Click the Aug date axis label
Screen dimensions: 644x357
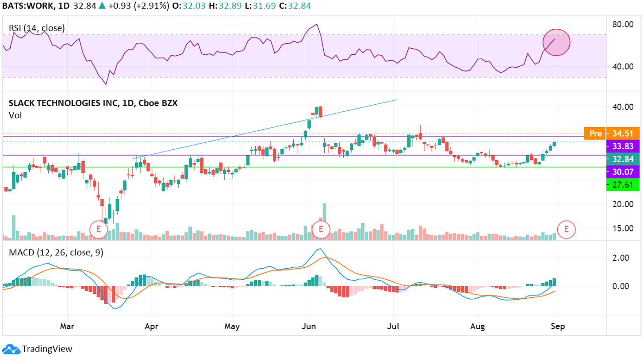478,327
